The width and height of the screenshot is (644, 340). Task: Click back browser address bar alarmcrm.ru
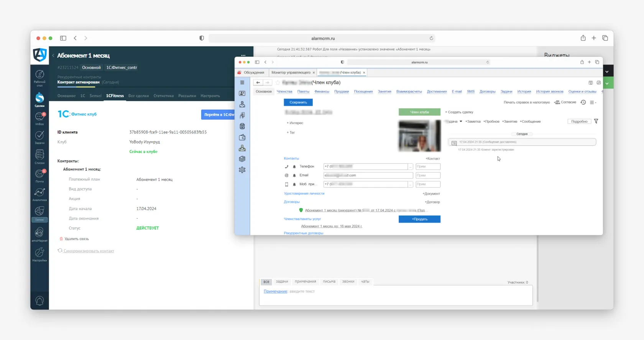click(322, 38)
